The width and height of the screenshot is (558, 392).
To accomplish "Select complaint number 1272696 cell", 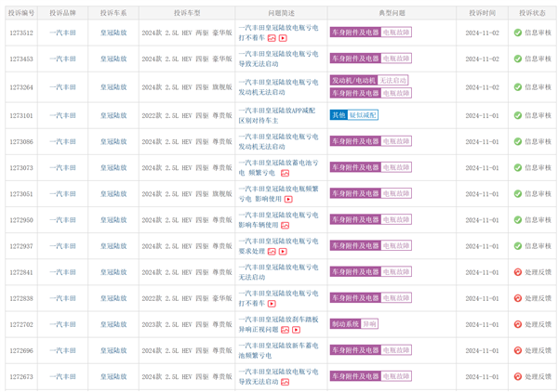I will tap(21, 350).
